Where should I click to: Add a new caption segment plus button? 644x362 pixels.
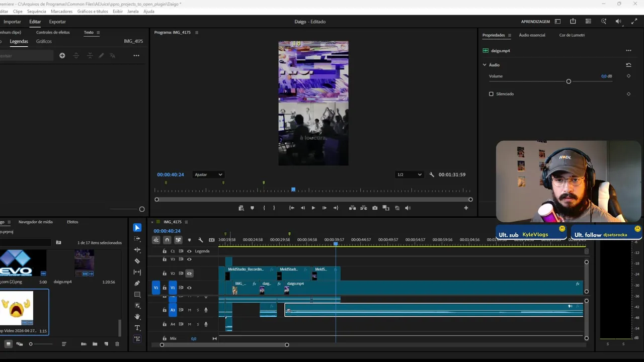62,55
